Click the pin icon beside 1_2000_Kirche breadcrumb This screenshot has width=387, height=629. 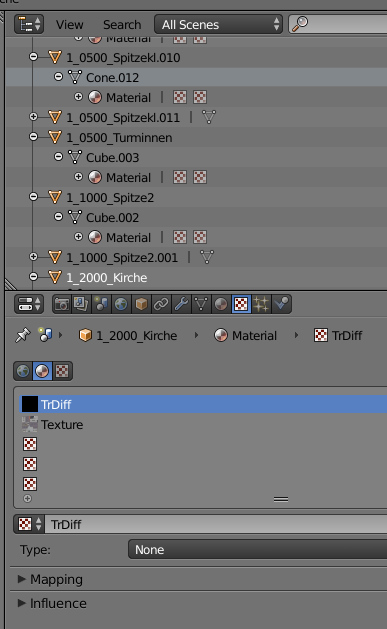click(x=23, y=335)
